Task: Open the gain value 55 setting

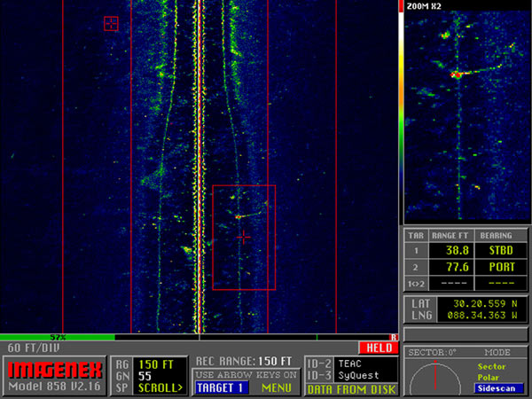Action: pyautogui.click(x=146, y=376)
